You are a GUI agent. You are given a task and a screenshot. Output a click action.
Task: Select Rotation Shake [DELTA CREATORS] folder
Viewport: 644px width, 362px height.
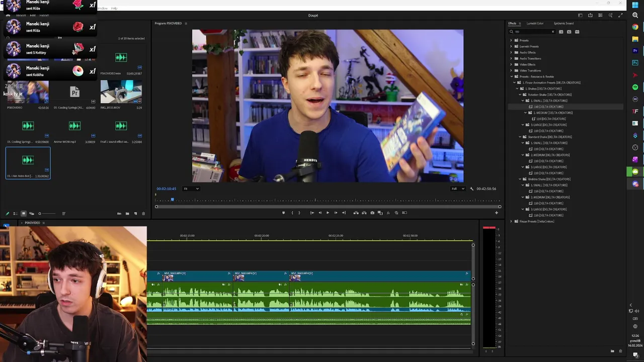point(550,95)
